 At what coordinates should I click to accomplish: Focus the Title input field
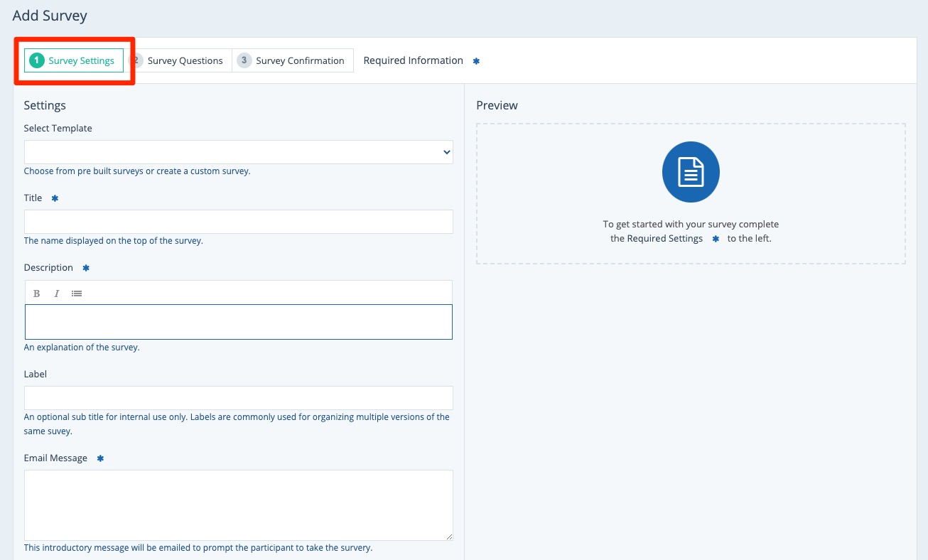[x=238, y=222]
